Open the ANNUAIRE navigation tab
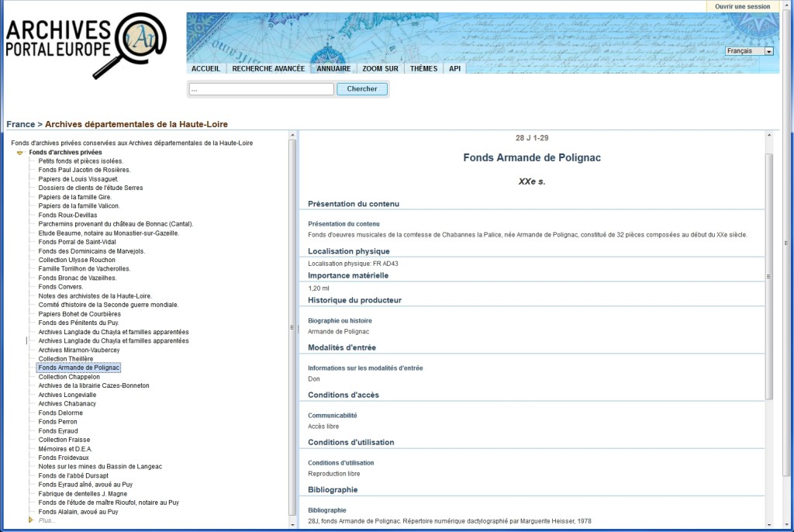Viewport: 794px width, 532px height. tap(333, 68)
